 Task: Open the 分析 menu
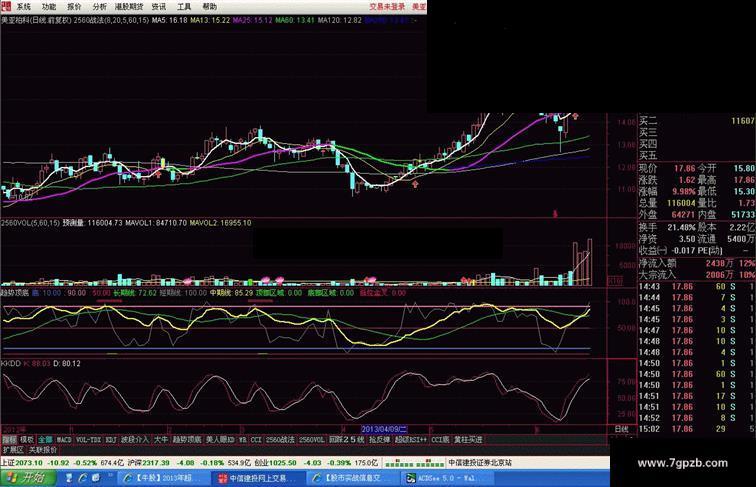tap(100, 7)
